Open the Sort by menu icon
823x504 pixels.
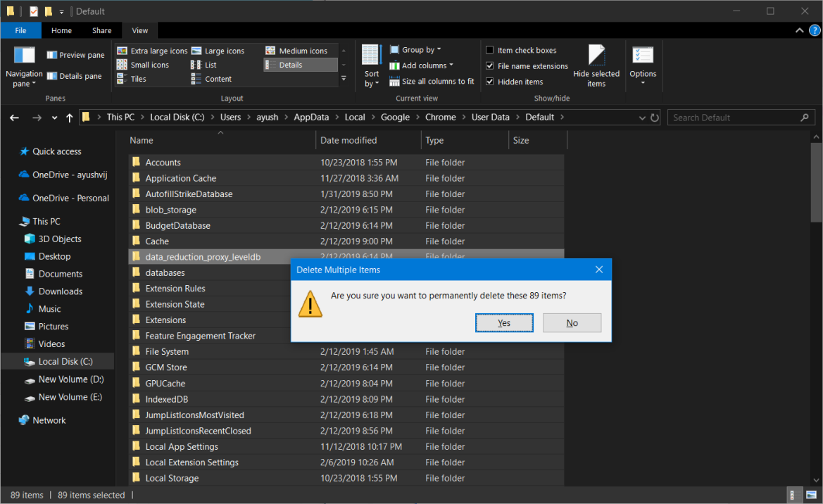point(371,56)
